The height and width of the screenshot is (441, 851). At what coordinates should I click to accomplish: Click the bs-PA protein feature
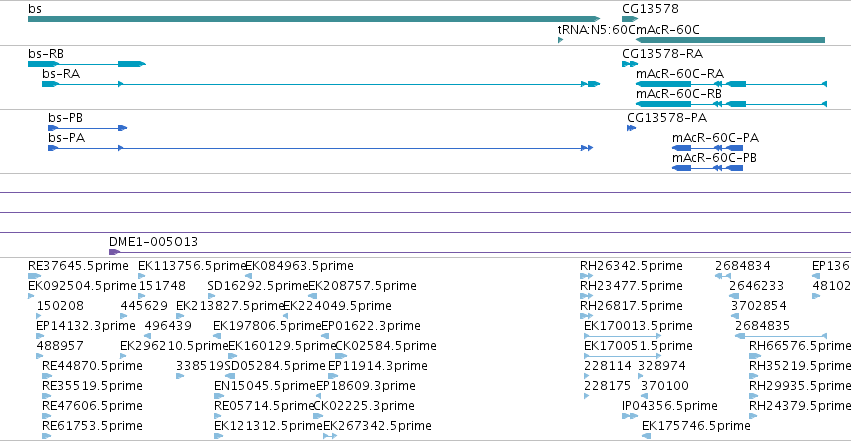(320, 148)
